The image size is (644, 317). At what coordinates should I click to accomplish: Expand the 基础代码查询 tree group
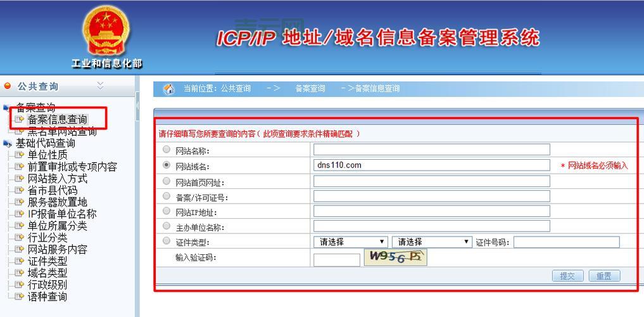pos(45,143)
